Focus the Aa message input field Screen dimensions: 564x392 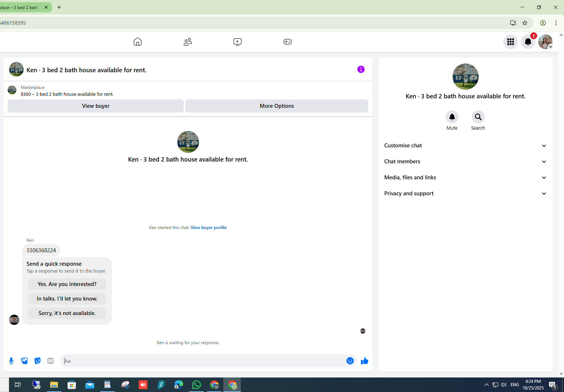[x=203, y=361]
